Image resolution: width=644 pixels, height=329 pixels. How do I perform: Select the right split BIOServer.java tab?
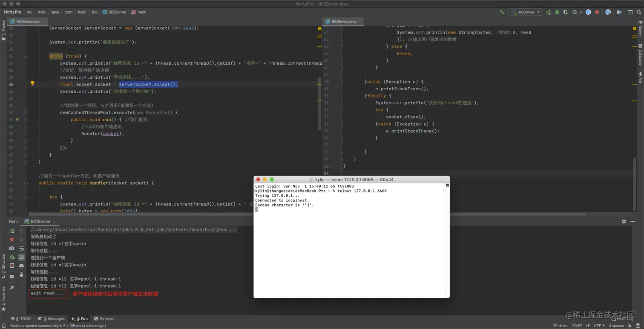coord(343,21)
